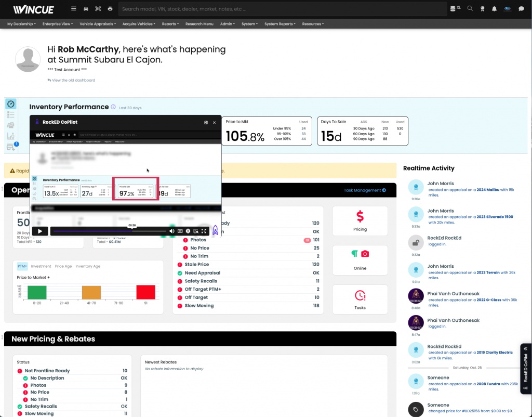The height and width of the screenshot is (417, 532).
Task: Click Inventory Performance info icon
Action: pos(113,107)
